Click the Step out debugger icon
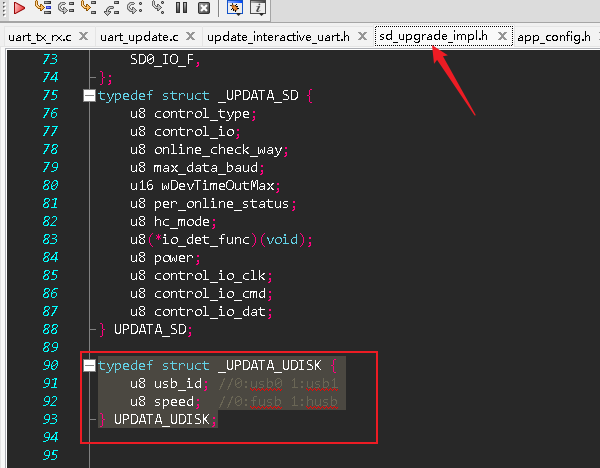The width and height of the screenshot is (600, 468). coord(111,8)
